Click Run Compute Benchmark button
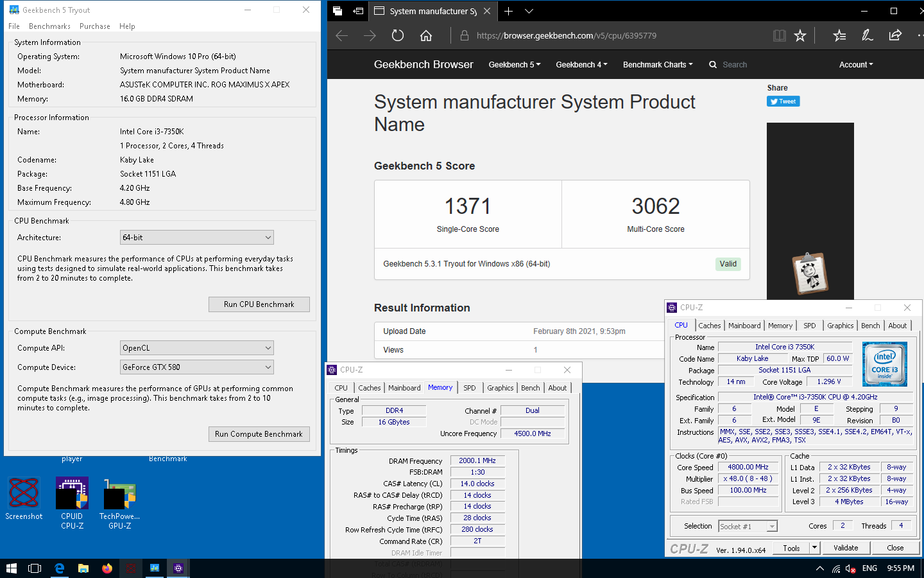The image size is (924, 578). [x=259, y=434]
